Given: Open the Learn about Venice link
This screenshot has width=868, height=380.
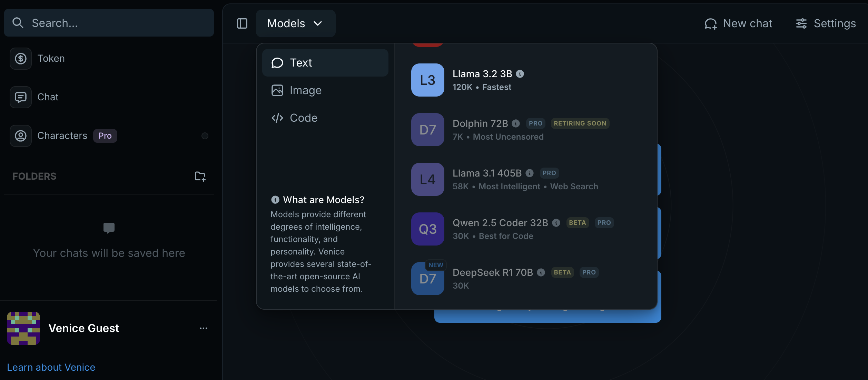Looking at the screenshot, I should [x=51, y=367].
